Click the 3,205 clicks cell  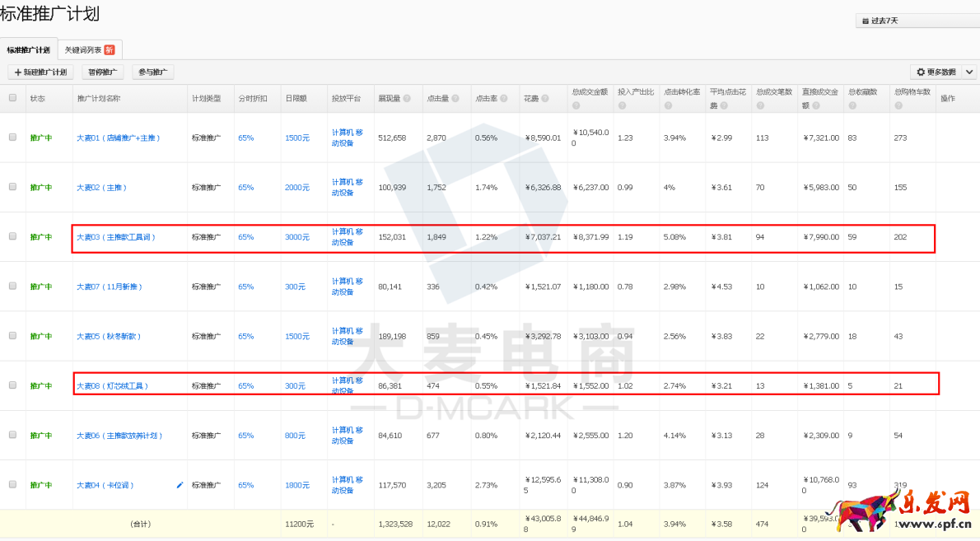tap(436, 485)
